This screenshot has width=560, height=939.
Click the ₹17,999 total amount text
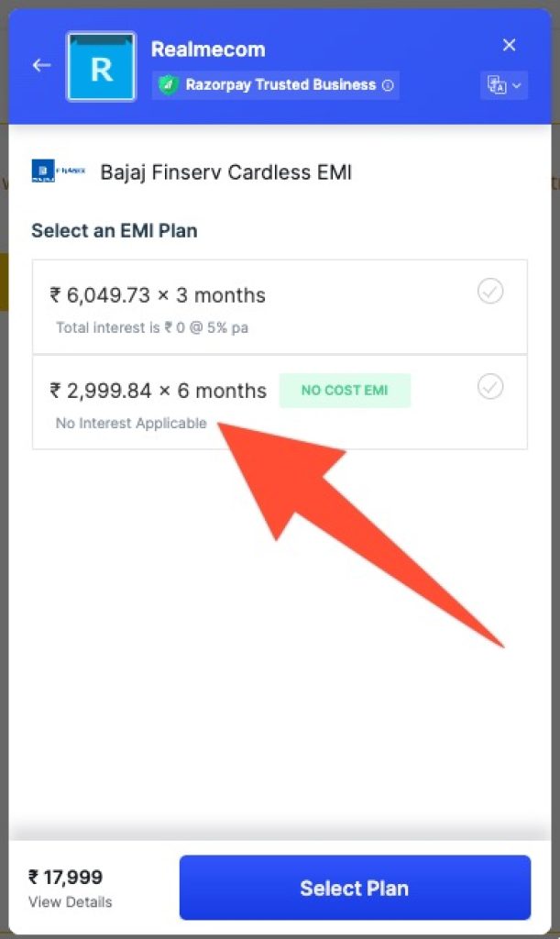tap(66, 878)
